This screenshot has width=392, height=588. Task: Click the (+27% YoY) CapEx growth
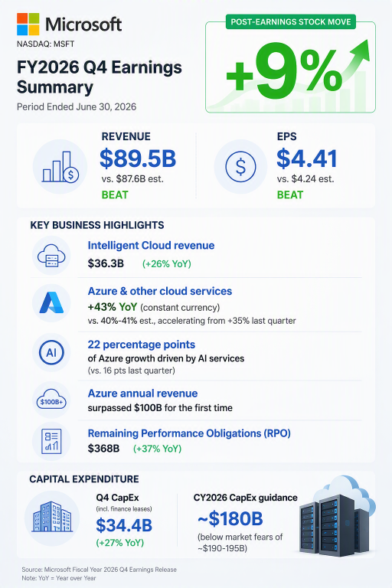[120, 543]
